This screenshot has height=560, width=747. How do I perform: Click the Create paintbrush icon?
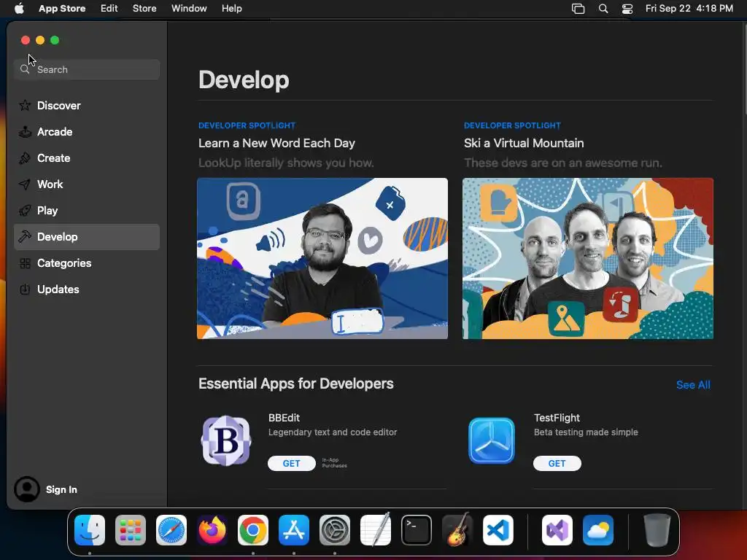point(25,157)
